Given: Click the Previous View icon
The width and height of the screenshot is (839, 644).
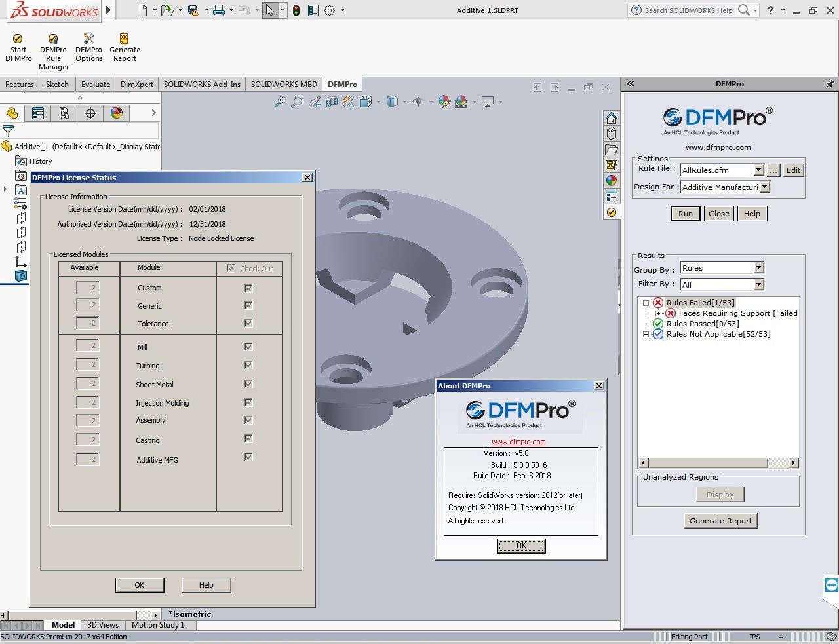Looking at the screenshot, I should [x=315, y=102].
